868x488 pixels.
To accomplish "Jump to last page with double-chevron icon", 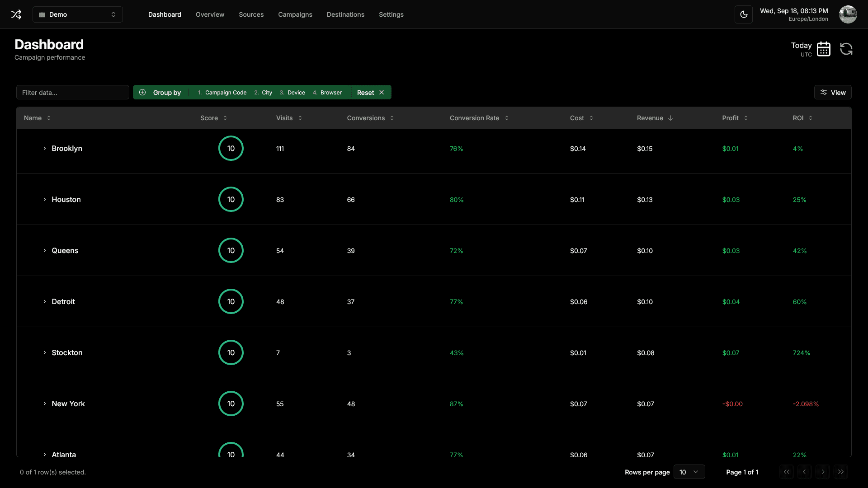I will 841,472.
